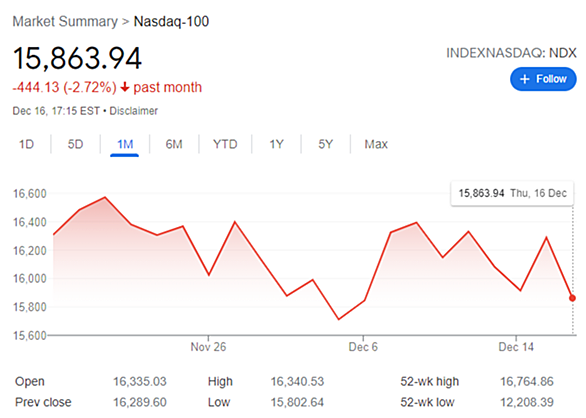Click the plus icon on the Follow button

point(525,79)
